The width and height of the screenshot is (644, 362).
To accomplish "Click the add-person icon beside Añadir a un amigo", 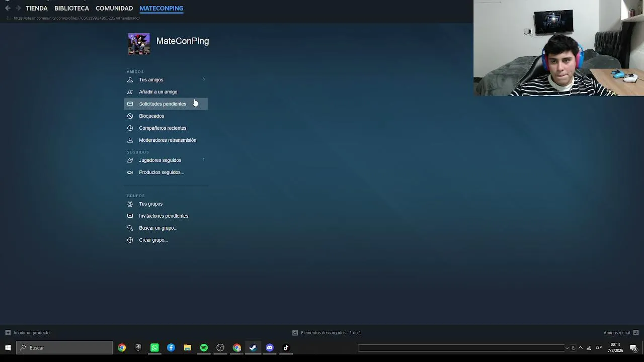I will click(130, 92).
